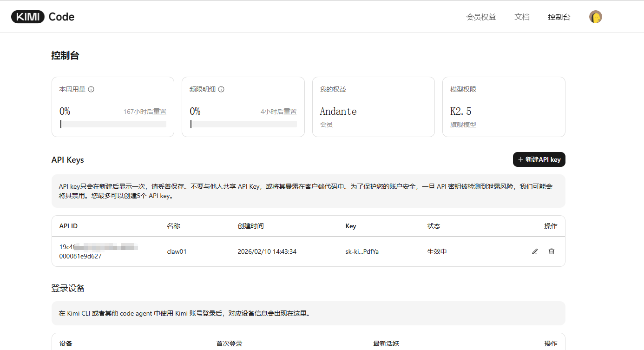The width and height of the screenshot is (644, 350).
Task: Click the 控制台 page heading
Action: coord(65,56)
